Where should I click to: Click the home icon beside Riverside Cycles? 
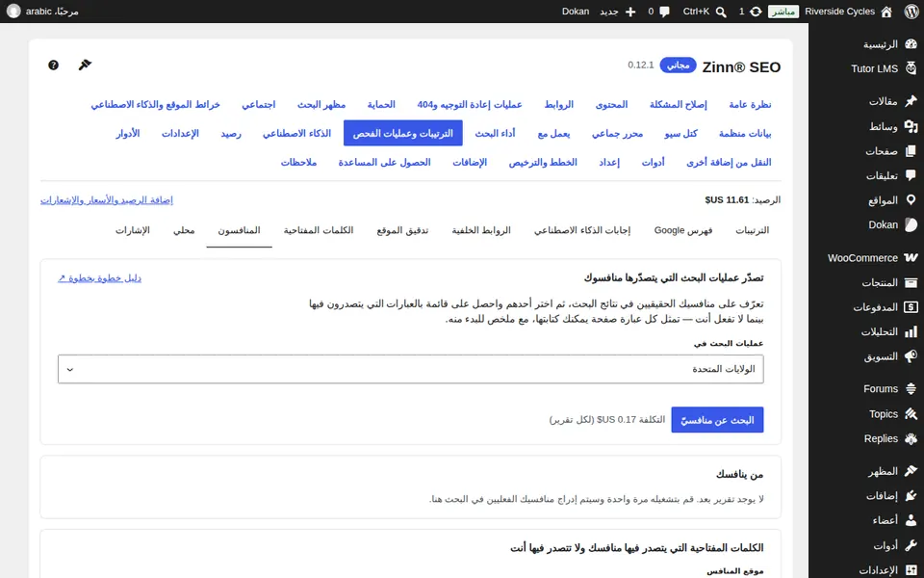(886, 12)
